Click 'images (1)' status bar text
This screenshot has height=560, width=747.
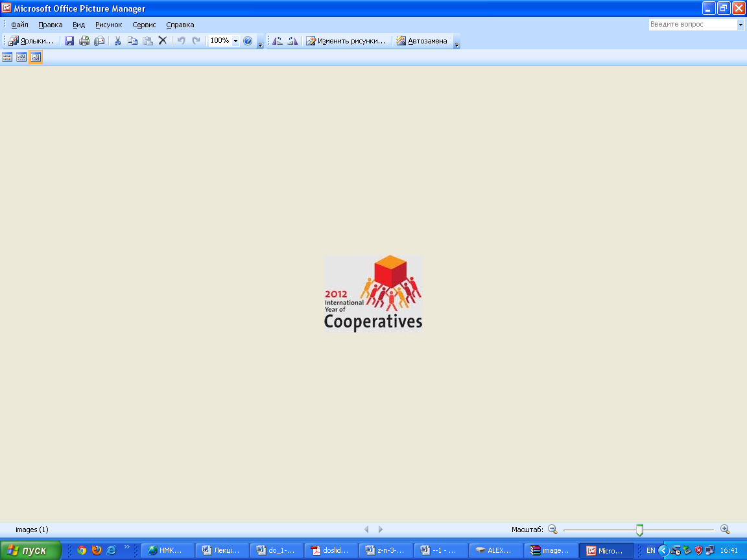point(32,530)
